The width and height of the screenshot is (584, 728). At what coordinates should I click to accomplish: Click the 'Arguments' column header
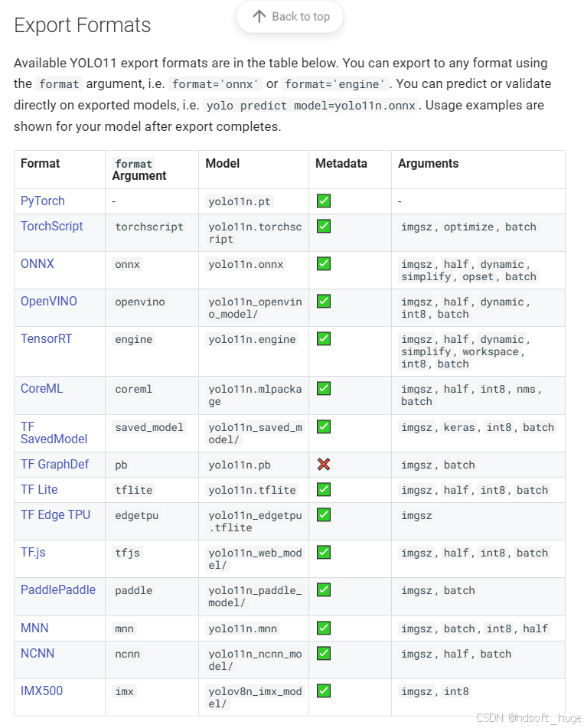(428, 163)
